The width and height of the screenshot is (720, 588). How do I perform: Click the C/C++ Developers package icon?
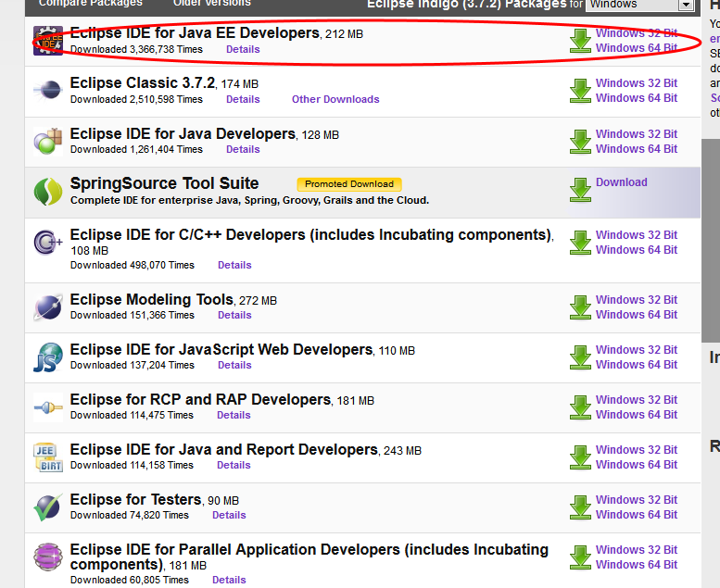tap(48, 242)
